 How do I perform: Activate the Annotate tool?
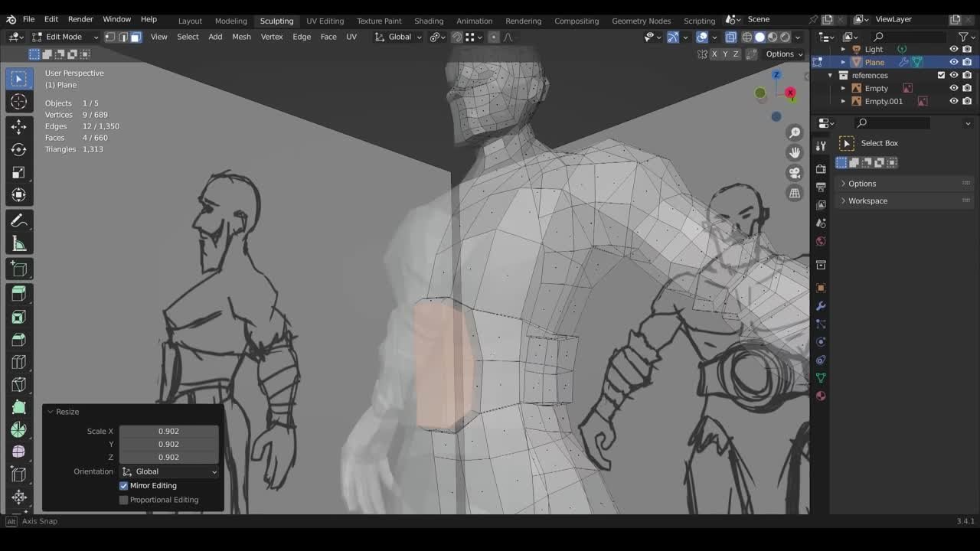click(x=19, y=220)
